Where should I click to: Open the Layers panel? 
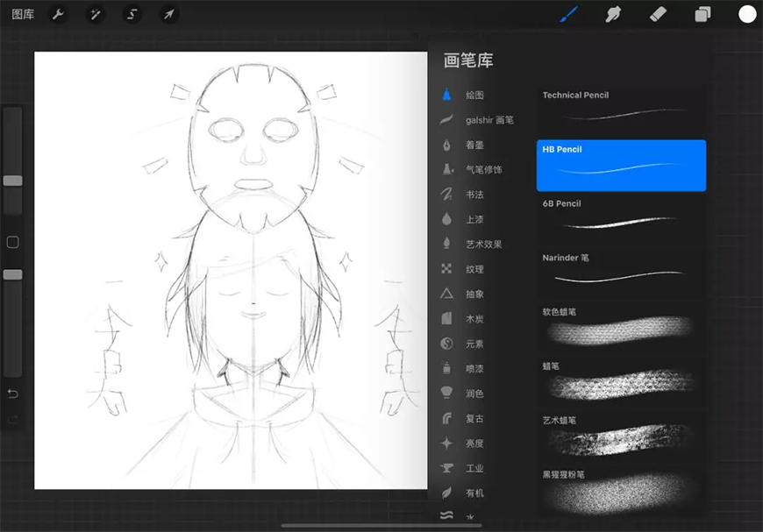coord(702,14)
